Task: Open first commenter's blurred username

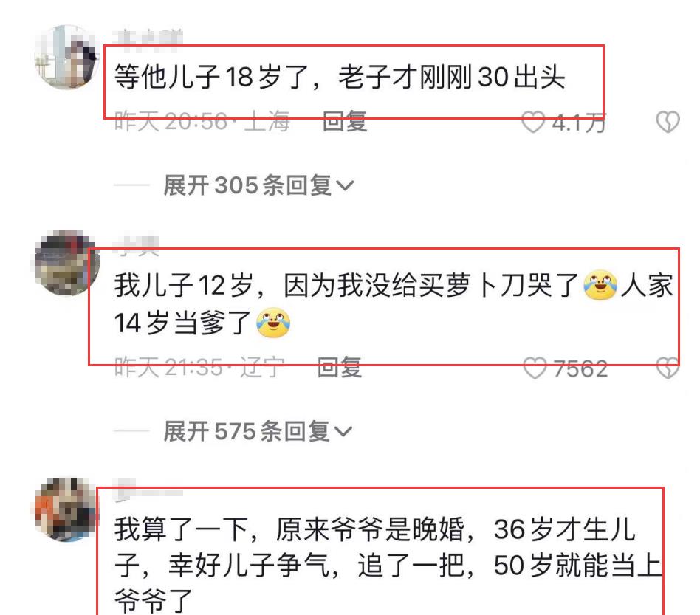Action: tap(148, 38)
